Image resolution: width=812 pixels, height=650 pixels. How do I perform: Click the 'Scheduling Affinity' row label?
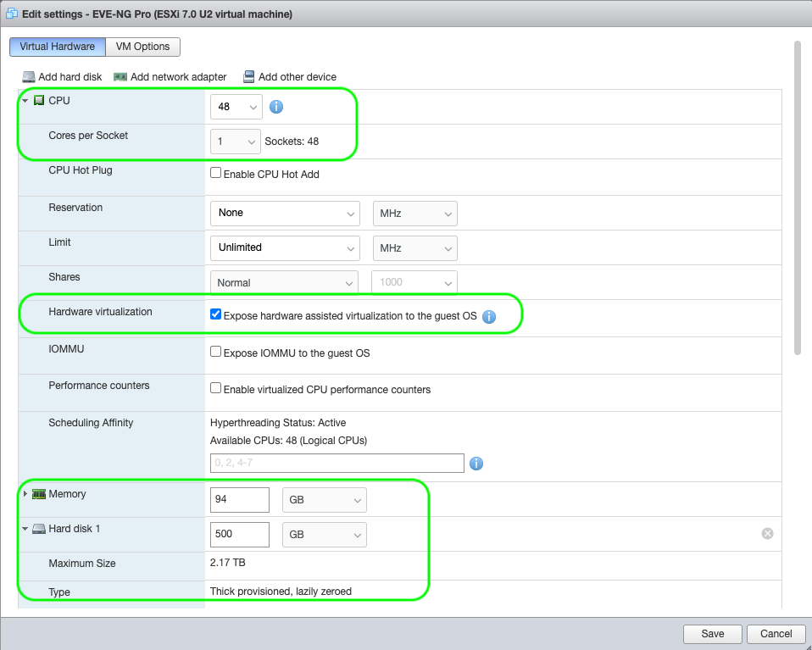91,423
